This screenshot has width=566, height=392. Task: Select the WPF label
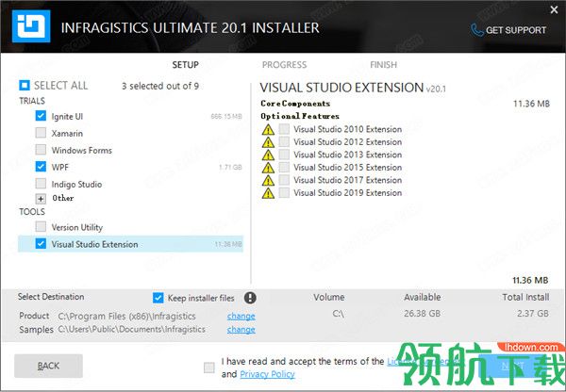60,168
